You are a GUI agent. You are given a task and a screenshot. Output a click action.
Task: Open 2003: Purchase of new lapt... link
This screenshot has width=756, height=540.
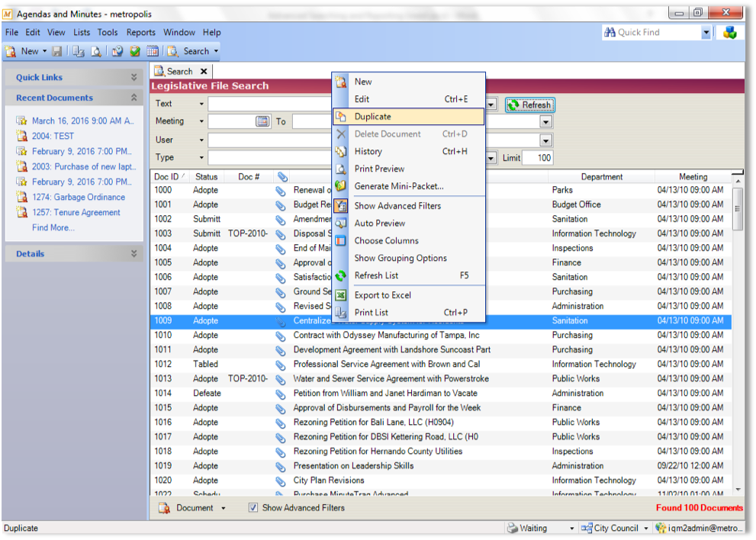[x=84, y=166]
